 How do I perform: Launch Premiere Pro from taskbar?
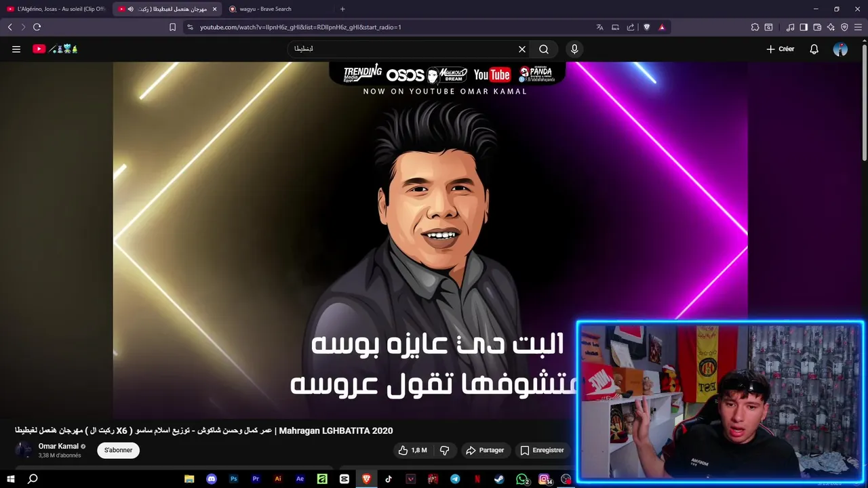click(256, 479)
